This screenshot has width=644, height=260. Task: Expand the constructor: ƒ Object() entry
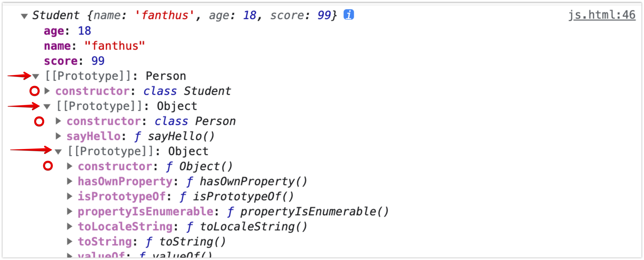69,166
